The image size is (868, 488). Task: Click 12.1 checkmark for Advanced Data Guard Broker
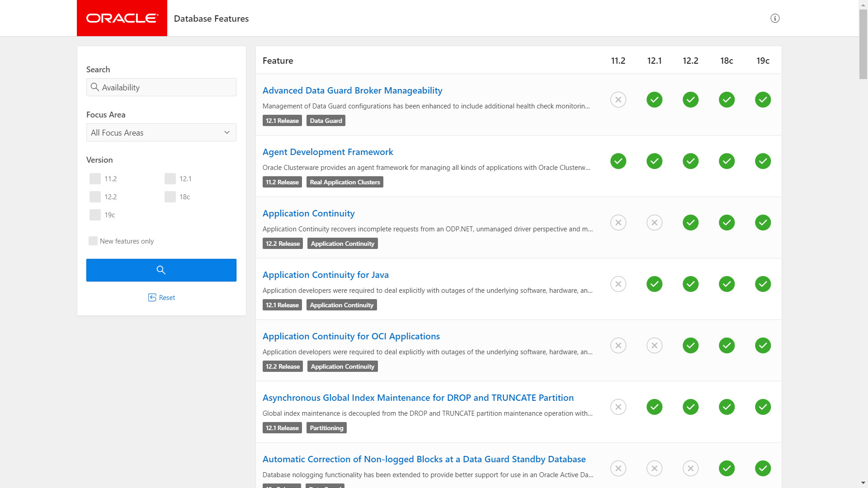click(x=654, y=100)
